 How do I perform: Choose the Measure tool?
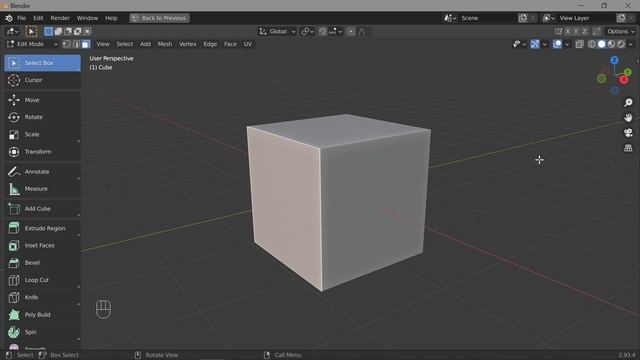tap(42, 189)
